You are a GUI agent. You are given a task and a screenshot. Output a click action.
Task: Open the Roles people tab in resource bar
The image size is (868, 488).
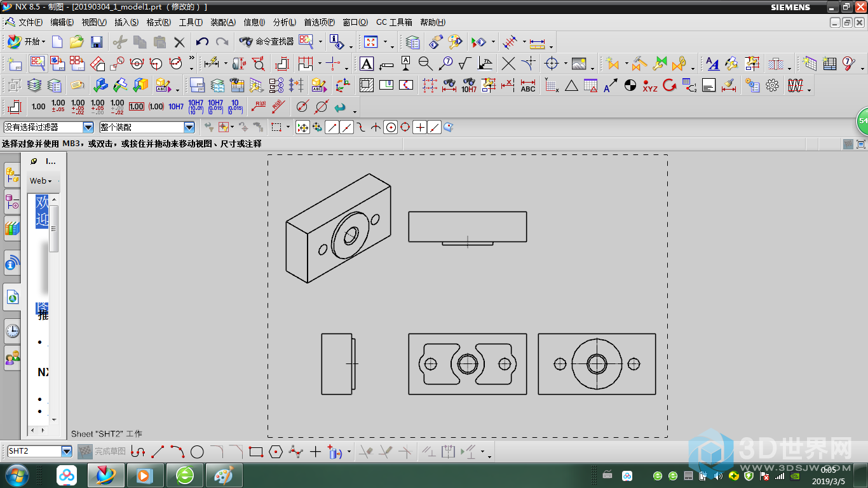[x=12, y=358]
